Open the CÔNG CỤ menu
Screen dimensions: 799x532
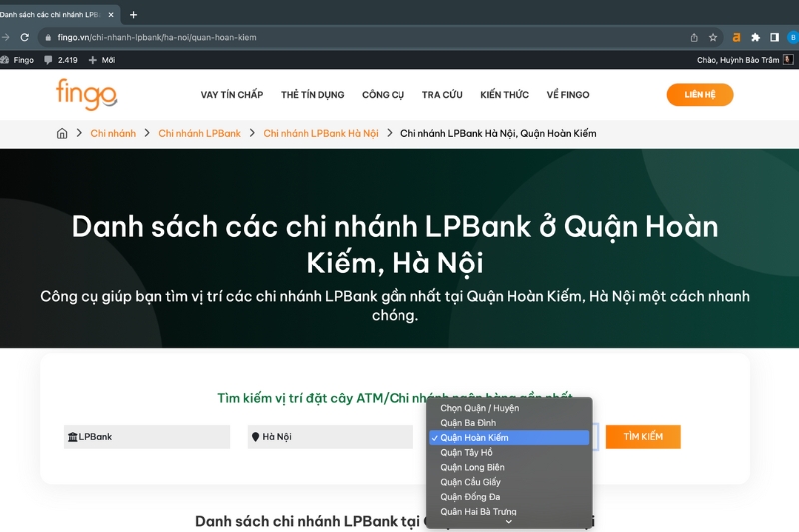click(383, 95)
